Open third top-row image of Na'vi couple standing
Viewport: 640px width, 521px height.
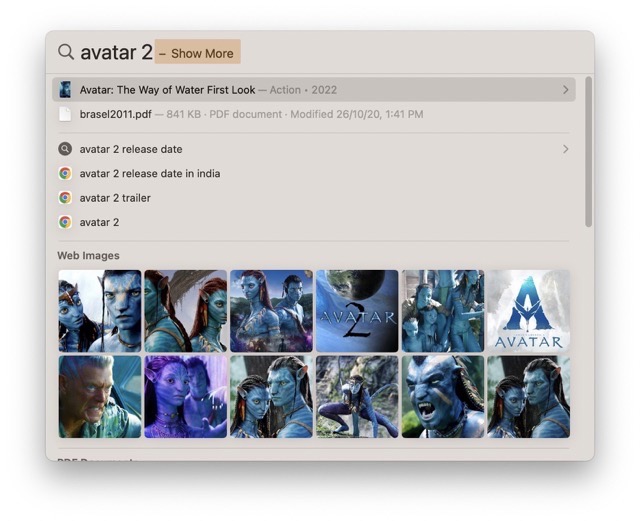pyautogui.click(x=271, y=311)
